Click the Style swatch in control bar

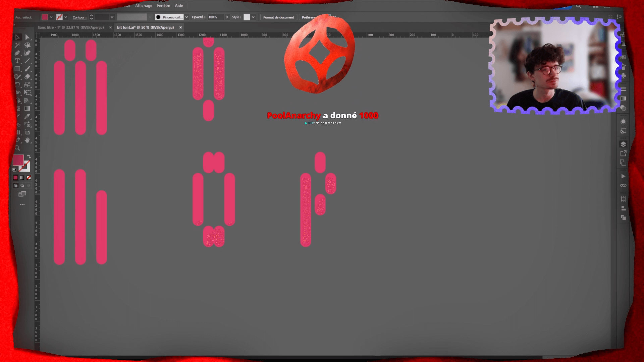pos(247,17)
